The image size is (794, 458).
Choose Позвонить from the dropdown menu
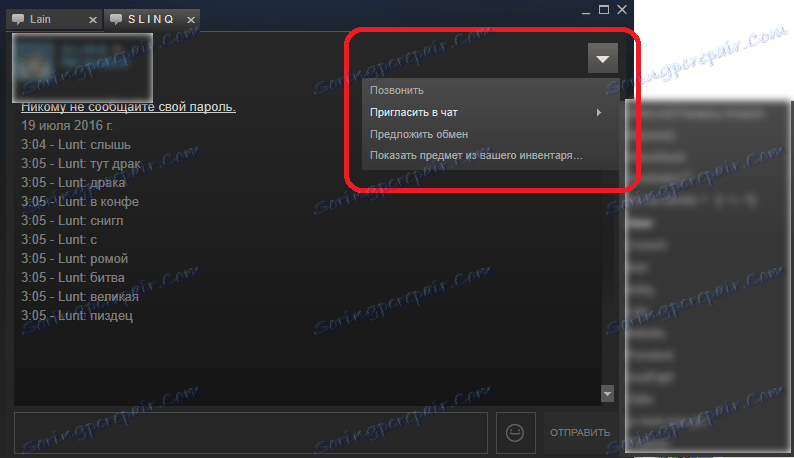pos(489,90)
